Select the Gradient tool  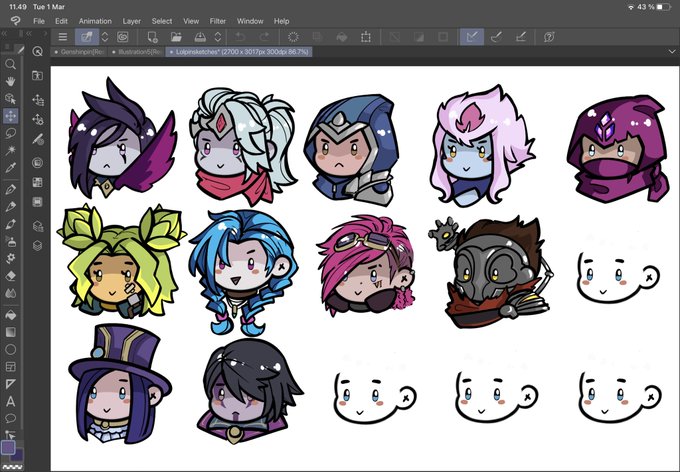(10, 332)
